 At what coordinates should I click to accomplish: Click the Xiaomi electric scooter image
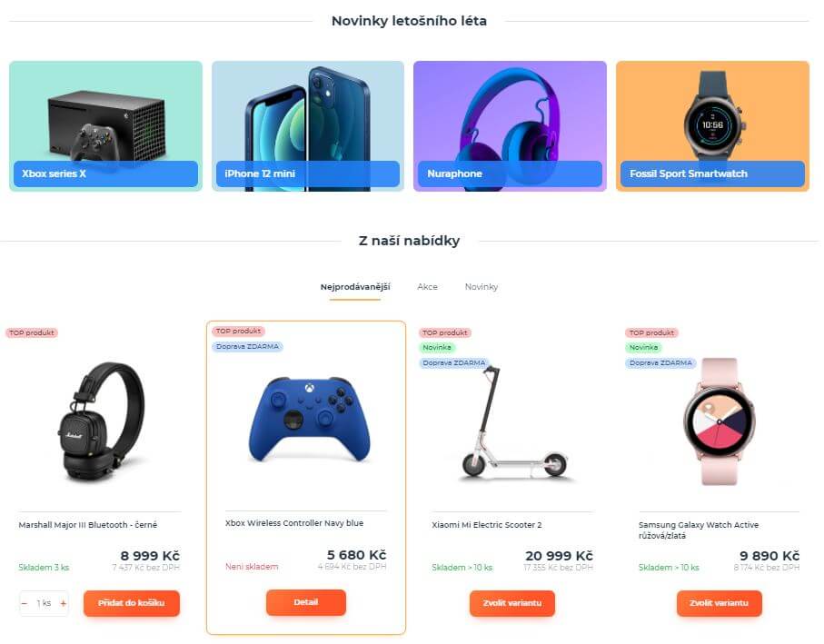point(514,421)
